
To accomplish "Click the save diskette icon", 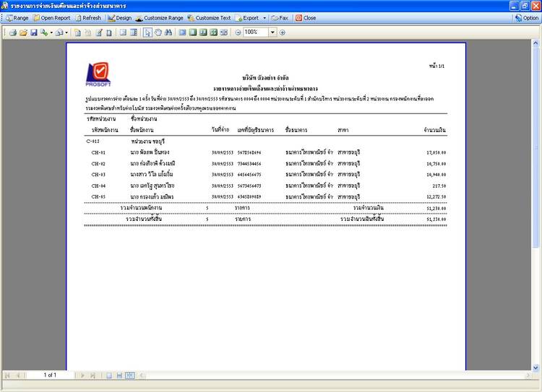I will tap(34, 32).
